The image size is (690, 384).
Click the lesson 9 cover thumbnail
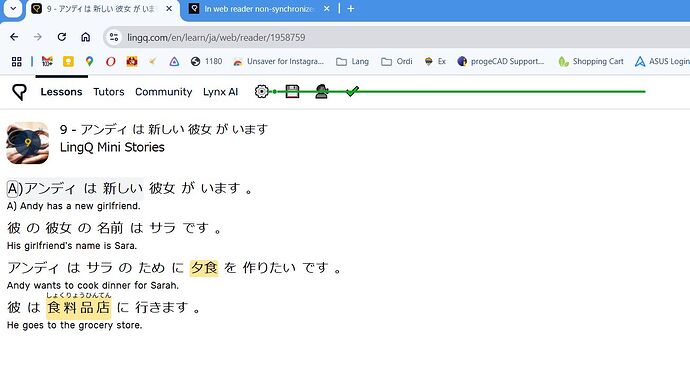27,143
